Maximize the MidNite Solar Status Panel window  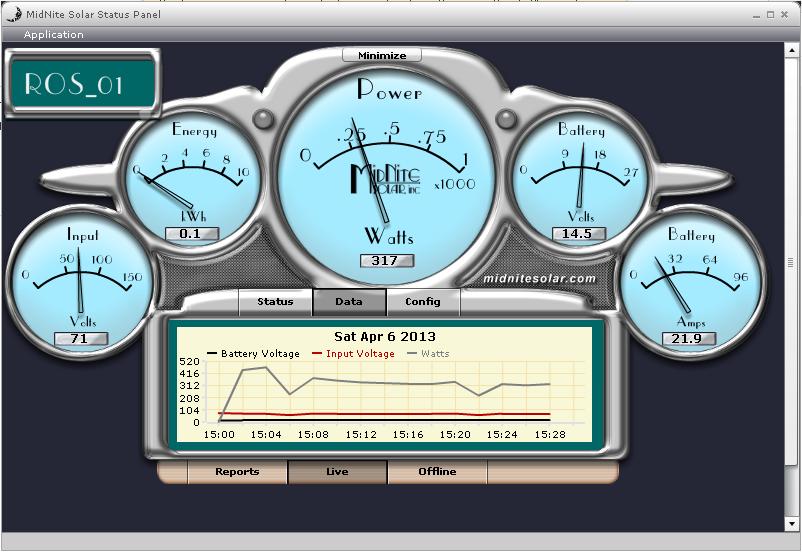(x=771, y=15)
